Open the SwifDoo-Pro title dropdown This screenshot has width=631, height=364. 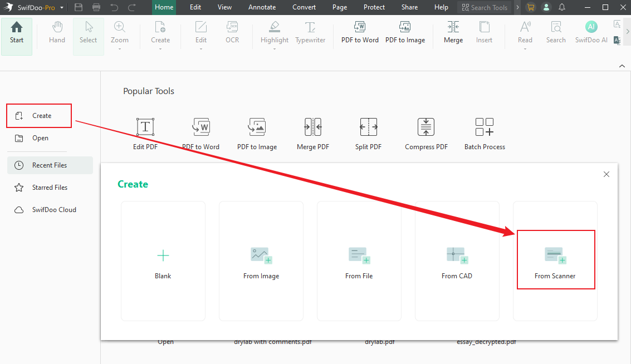(x=61, y=7)
